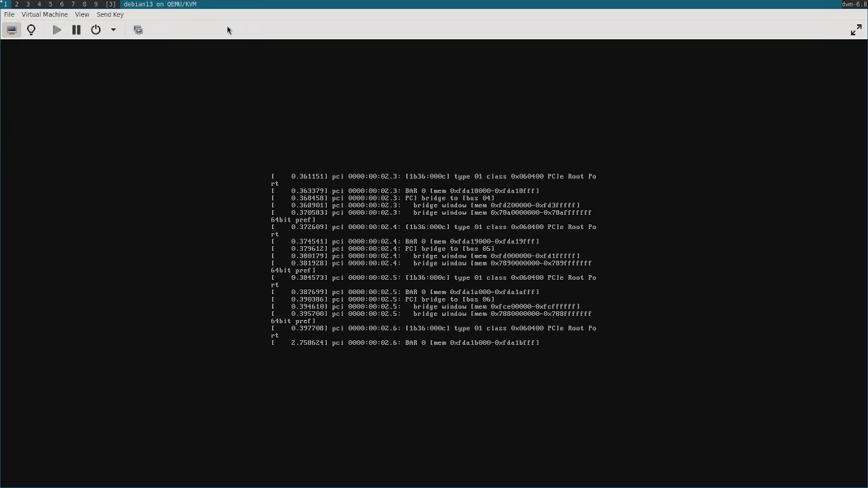The height and width of the screenshot is (488, 868).
Task: Switch to dwm tag 7
Action: (x=73, y=4)
